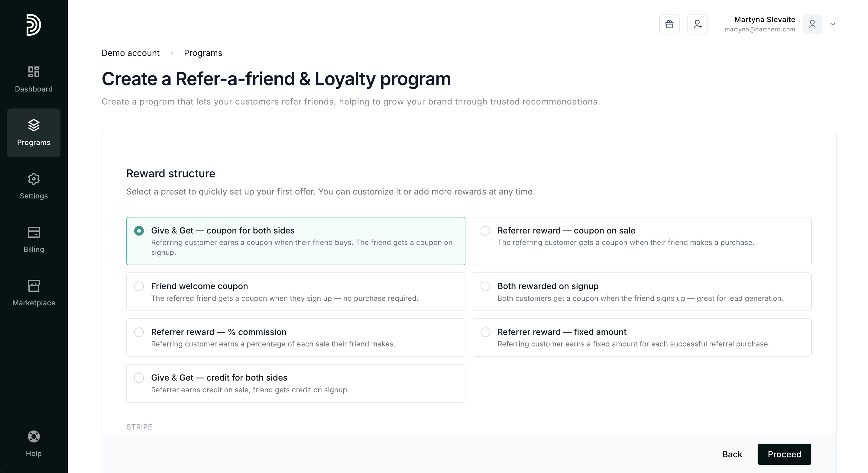Expand the user account dropdown chevron
Image resolution: width=868 pixels, height=473 pixels.
(x=833, y=24)
